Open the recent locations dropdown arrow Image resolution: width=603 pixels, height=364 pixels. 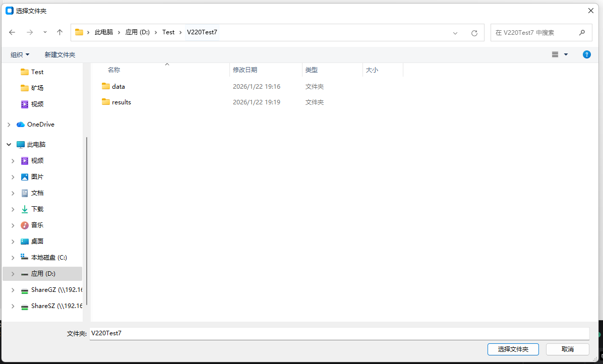(45, 32)
